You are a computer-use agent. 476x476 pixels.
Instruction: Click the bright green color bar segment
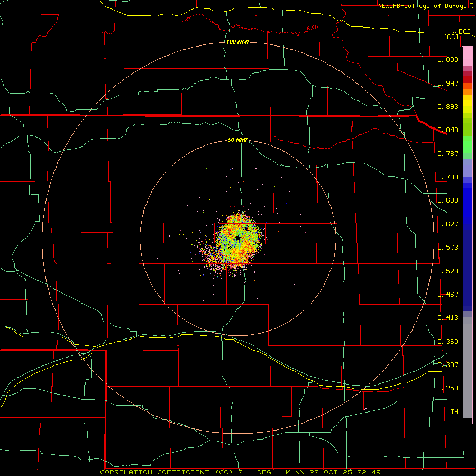[467, 144]
